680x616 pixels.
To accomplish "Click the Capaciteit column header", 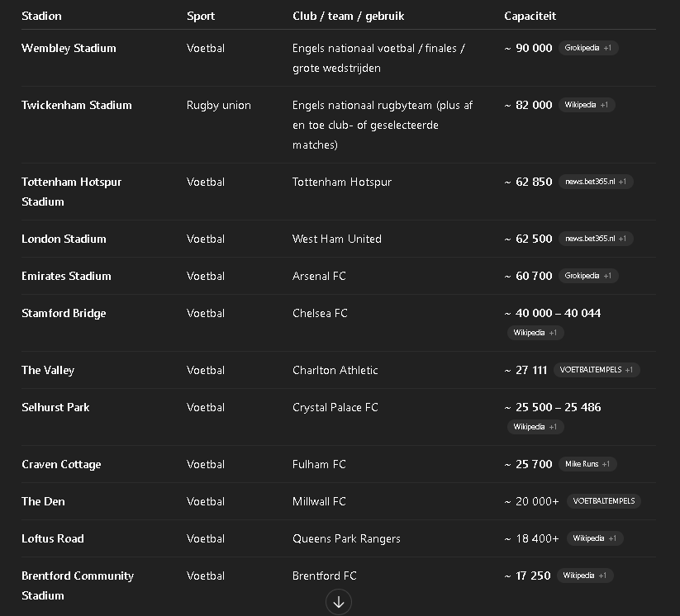I will tap(530, 16).
